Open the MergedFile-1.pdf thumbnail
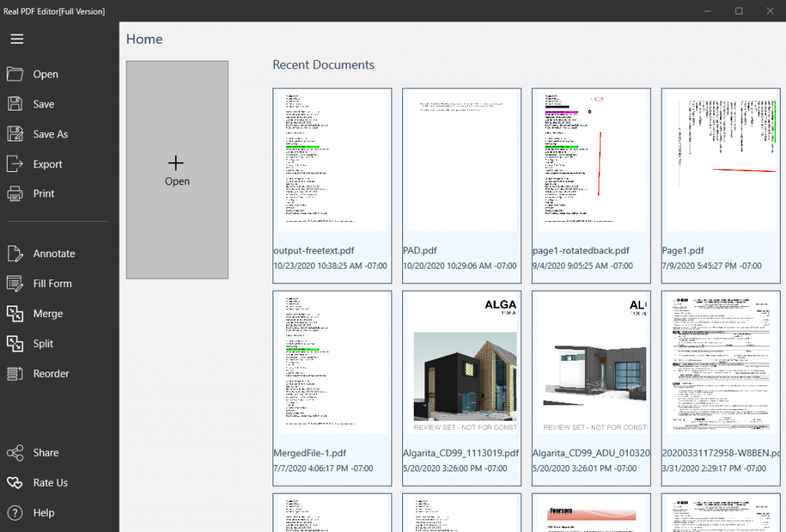This screenshot has height=532, width=786. (332, 364)
